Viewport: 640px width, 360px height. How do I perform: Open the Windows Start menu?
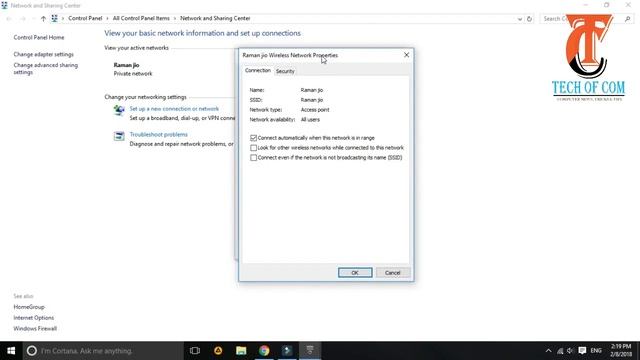(x=11, y=351)
